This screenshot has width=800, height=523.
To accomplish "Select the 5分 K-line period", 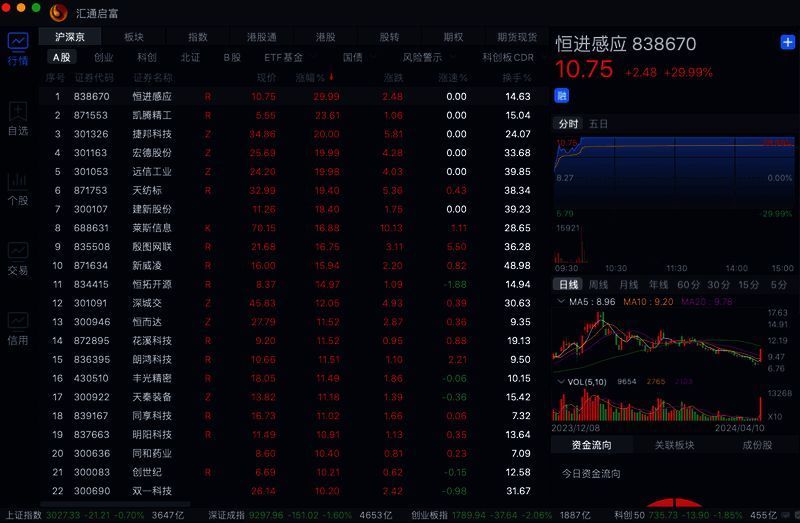I will (779, 285).
